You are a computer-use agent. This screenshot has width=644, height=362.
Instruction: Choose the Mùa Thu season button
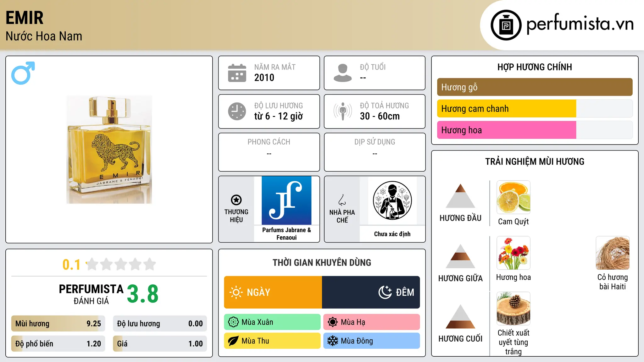[272, 341]
